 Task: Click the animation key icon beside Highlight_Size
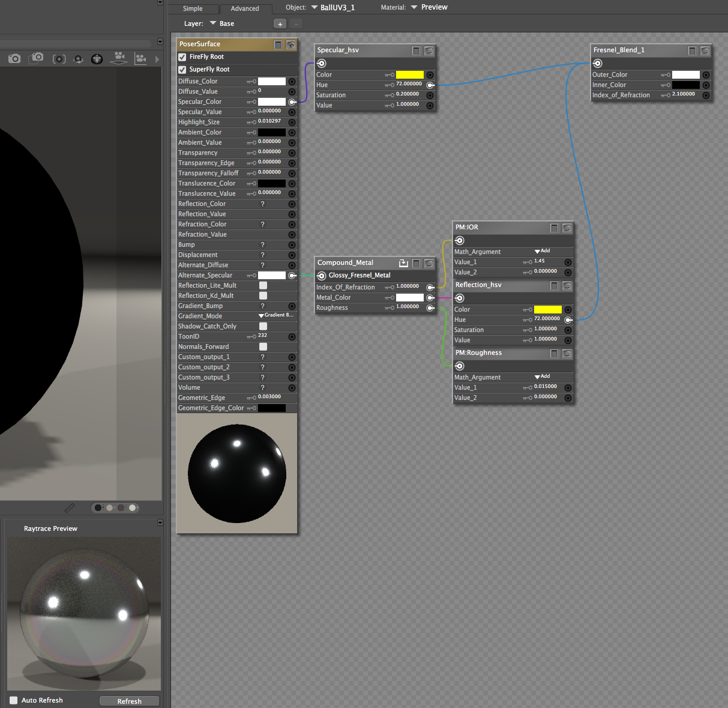(251, 123)
